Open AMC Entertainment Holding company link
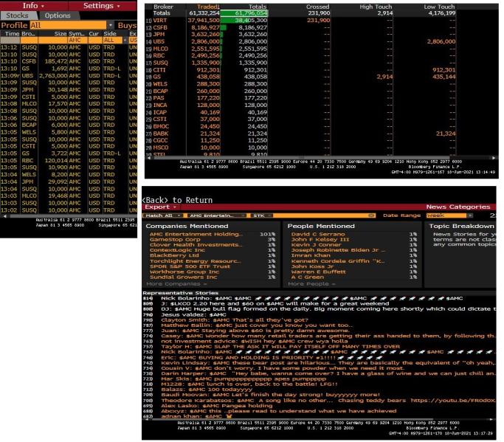504x442 pixels. point(196,235)
